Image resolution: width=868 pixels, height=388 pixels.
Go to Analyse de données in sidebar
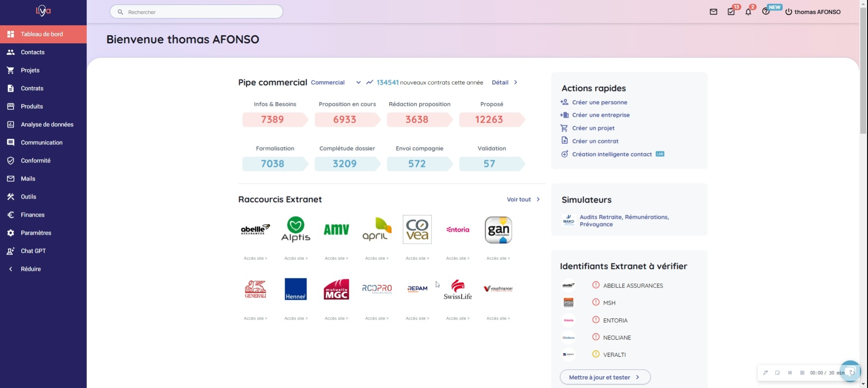click(x=47, y=124)
